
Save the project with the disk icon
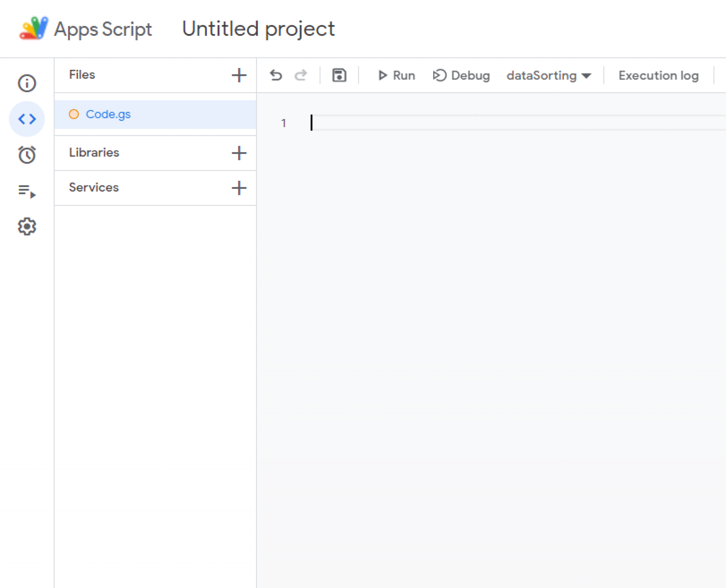click(x=339, y=75)
